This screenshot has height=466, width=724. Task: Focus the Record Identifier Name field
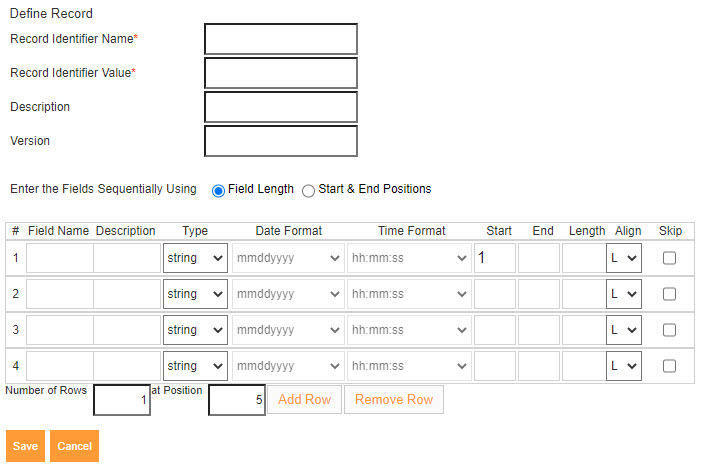pyautogui.click(x=280, y=39)
